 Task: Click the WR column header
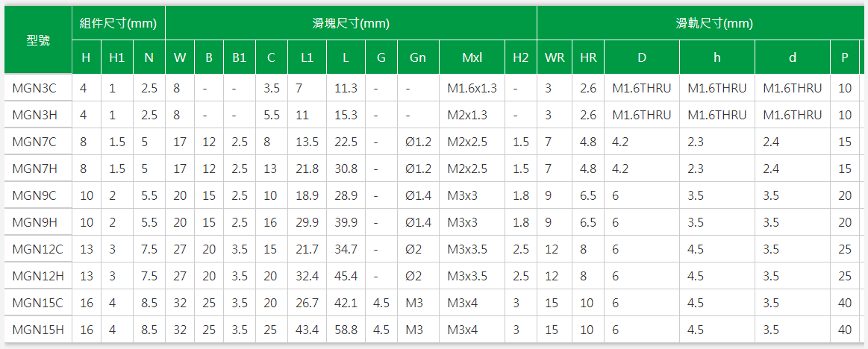(x=554, y=57)
